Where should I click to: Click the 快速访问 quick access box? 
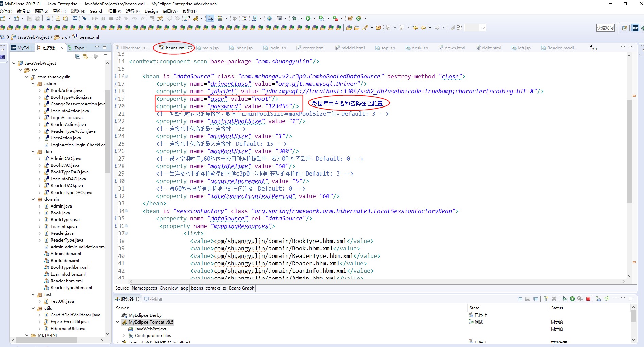coord(605,28)
